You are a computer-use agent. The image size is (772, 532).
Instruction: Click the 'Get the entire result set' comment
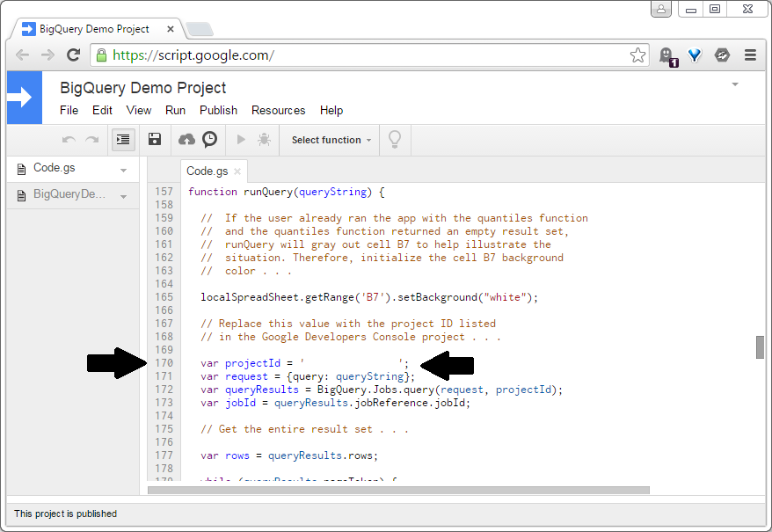(304, 429)
